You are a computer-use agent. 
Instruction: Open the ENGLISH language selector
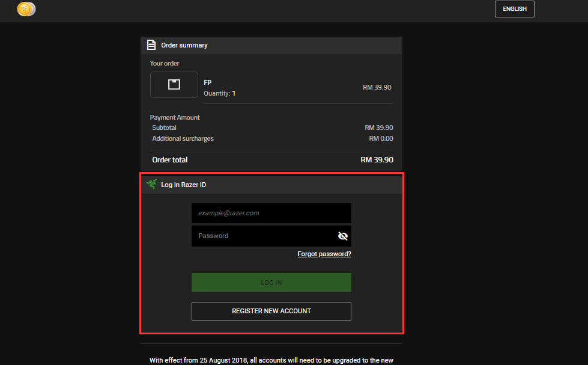click(515, 9)
